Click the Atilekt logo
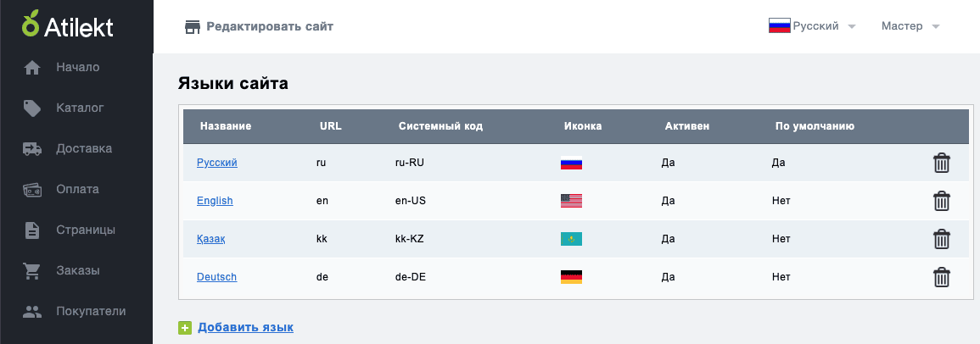The height and width of the screenshot is (344, 980). [x=68, y=25]
